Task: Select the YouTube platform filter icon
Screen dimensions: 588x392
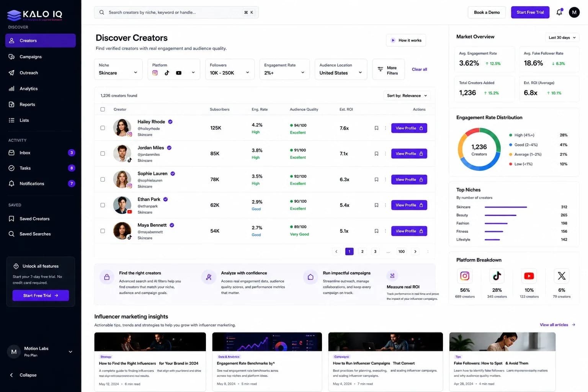Action: coord(179,73)
